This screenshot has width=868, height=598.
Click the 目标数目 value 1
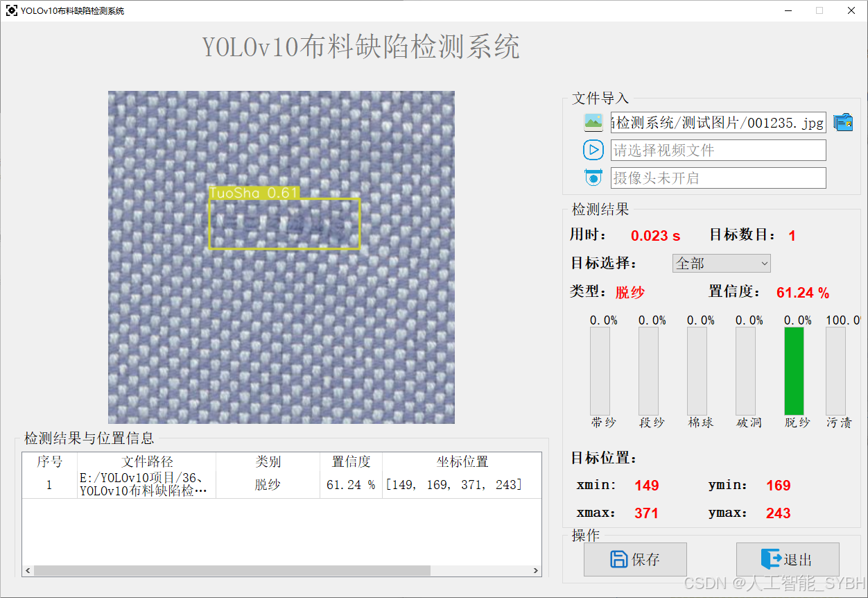click(792, 236)
